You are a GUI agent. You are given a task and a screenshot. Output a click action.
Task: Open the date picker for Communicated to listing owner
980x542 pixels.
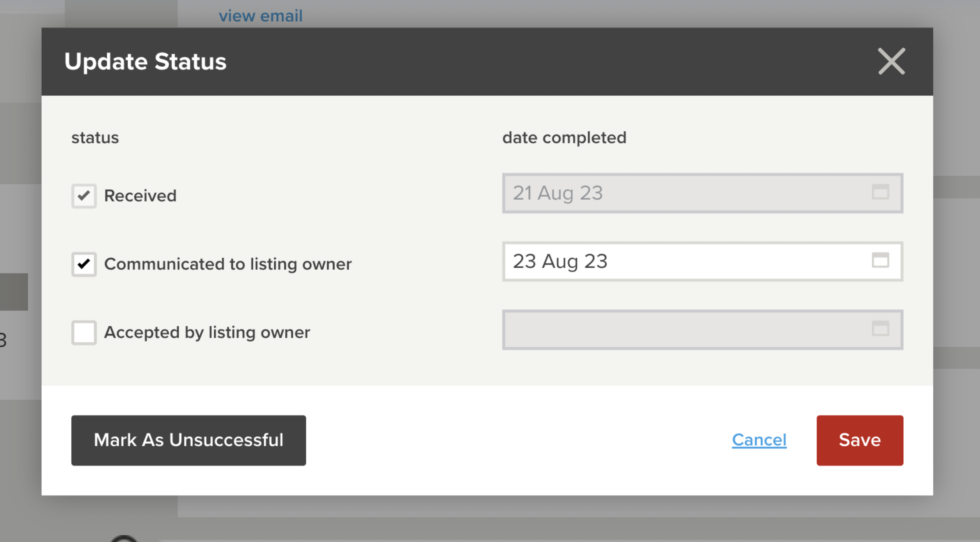(x=880, y=261)
